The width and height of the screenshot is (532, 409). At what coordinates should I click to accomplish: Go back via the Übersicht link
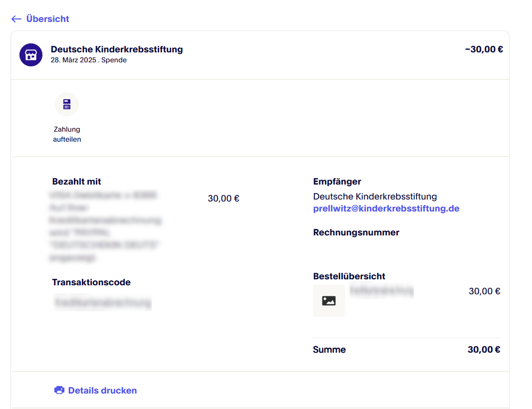coord(47,19)
